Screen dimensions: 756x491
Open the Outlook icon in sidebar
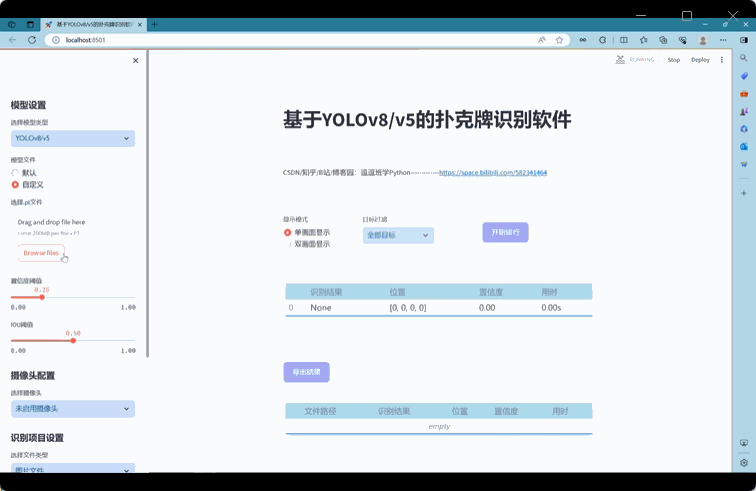click(x=744, y=146)
